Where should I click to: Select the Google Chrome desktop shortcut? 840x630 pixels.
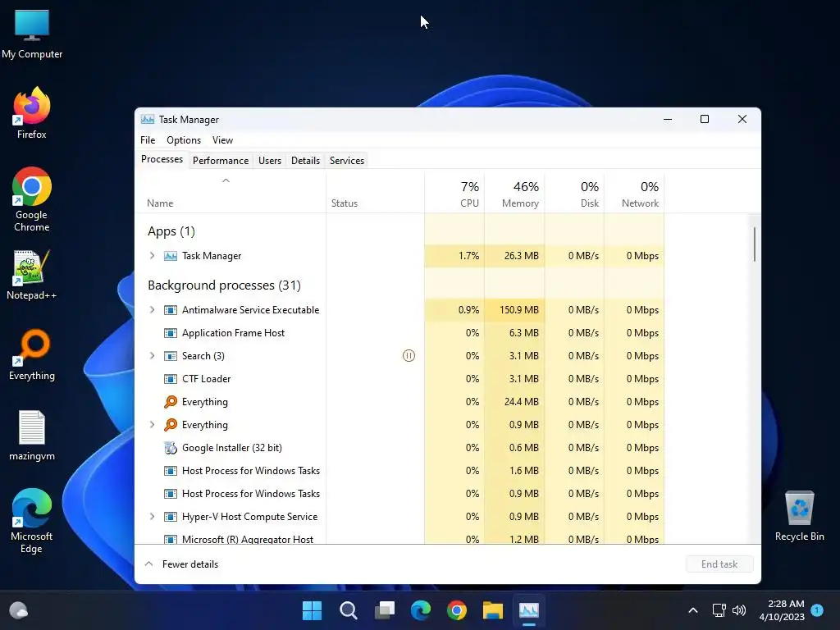point(32,199)
